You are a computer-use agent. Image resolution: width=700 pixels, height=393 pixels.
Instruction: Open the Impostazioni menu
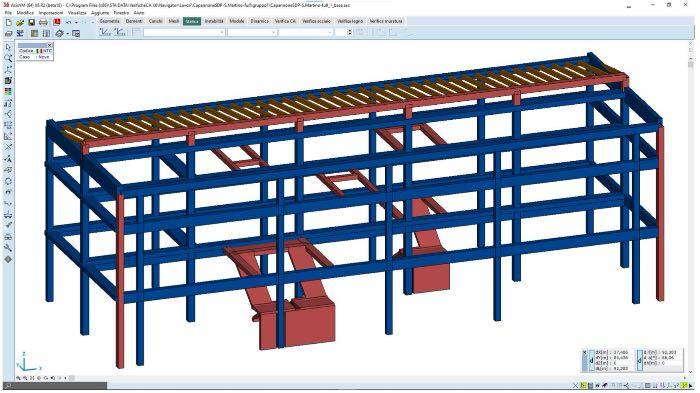click(51, 13)
